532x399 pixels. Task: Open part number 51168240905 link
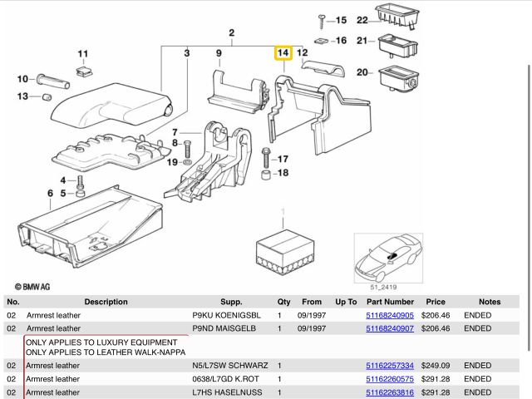[390, 316]
